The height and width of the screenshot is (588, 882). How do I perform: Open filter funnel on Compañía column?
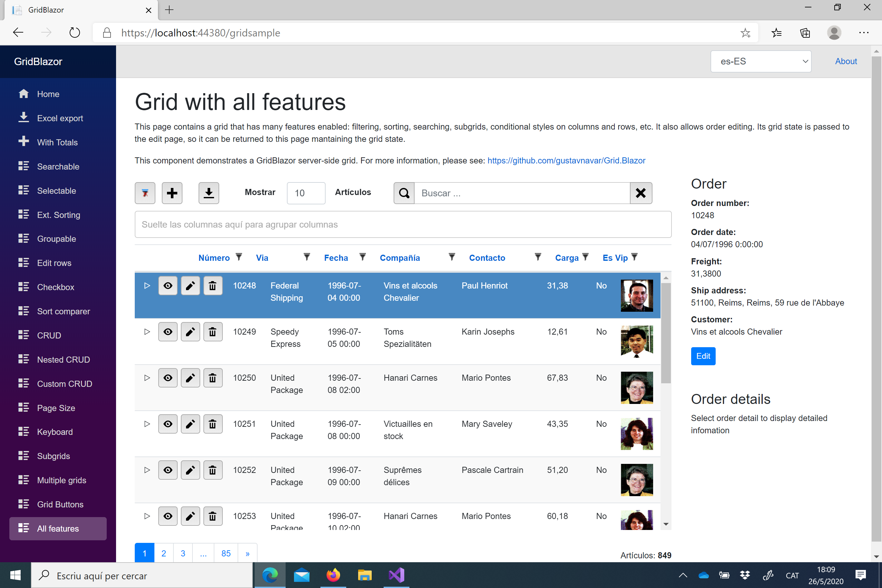pos(452,257)
